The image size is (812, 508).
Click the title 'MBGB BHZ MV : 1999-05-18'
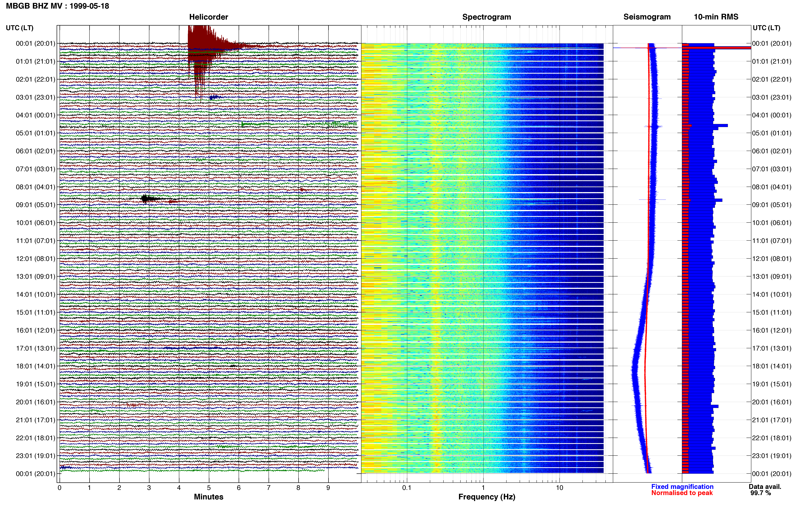[57, 6]
